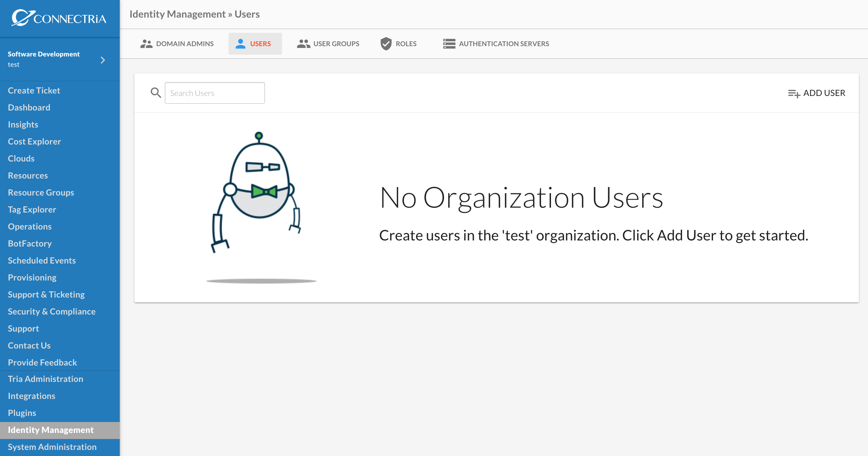
Task: Click the Software Development organization name
Action: 43,54
